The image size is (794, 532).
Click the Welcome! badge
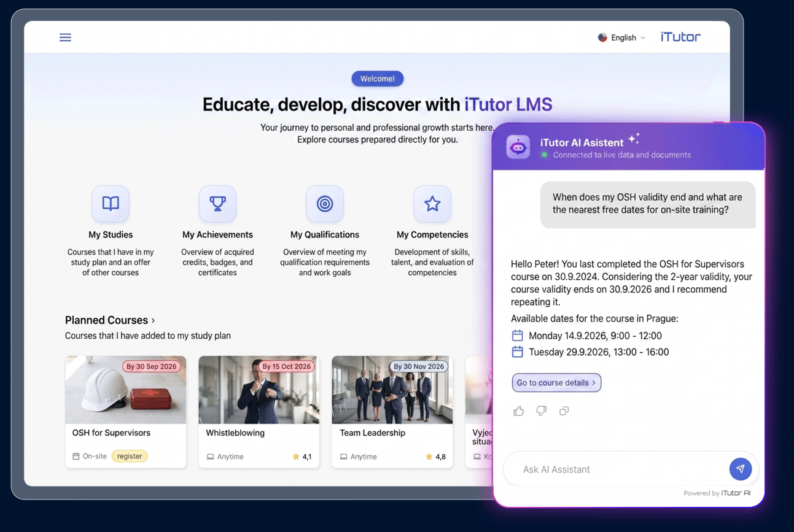click(x=378, y=79)
